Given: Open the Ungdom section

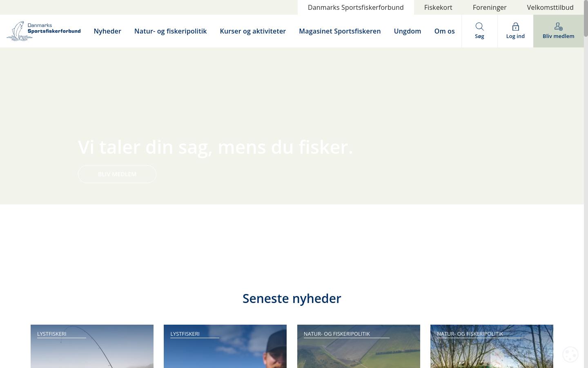Looking at the screenshot, I should pyautogui.click(x=407, y=31).
